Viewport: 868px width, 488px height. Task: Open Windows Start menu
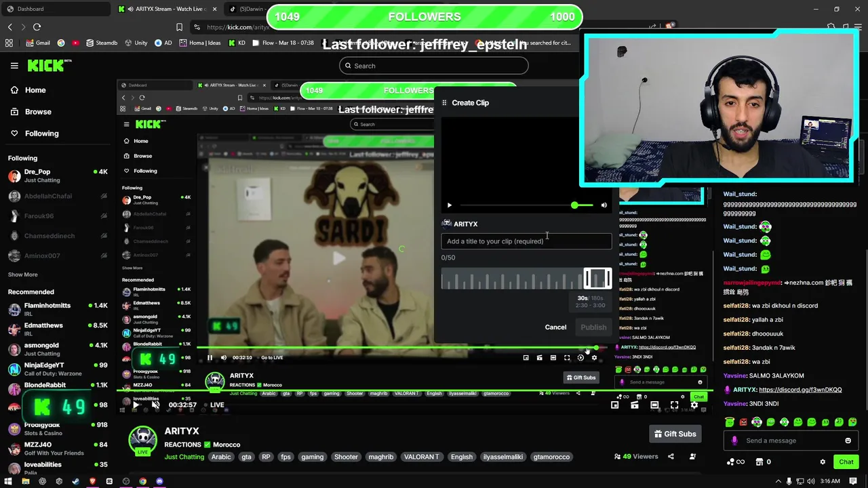pos(9,481)
